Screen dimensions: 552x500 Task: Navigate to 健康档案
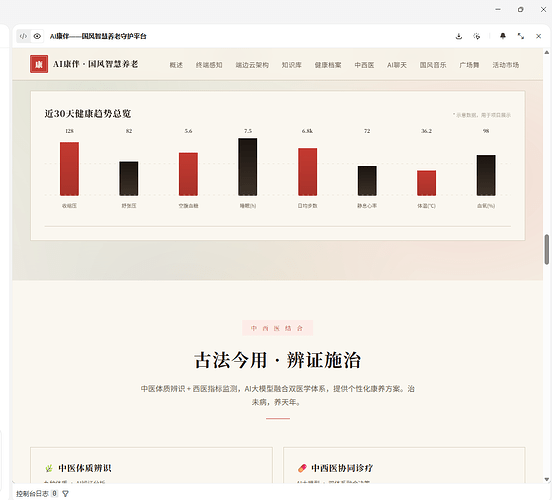pos(328,65)
